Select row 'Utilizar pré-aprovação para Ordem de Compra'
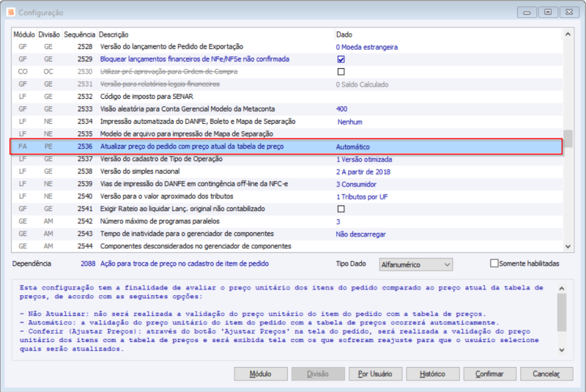The height and width of the screenshot is (392, 586). pos(286,71)
